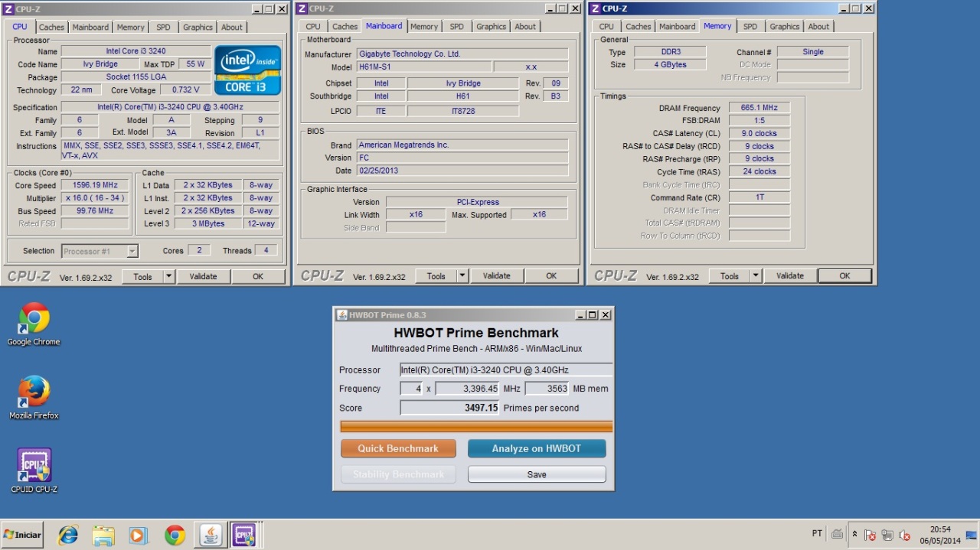Image resolution: width=980 pixels, height=550 pixels.
Task: Open the taskbar clock showing 20:54
Action: point(940,535)
